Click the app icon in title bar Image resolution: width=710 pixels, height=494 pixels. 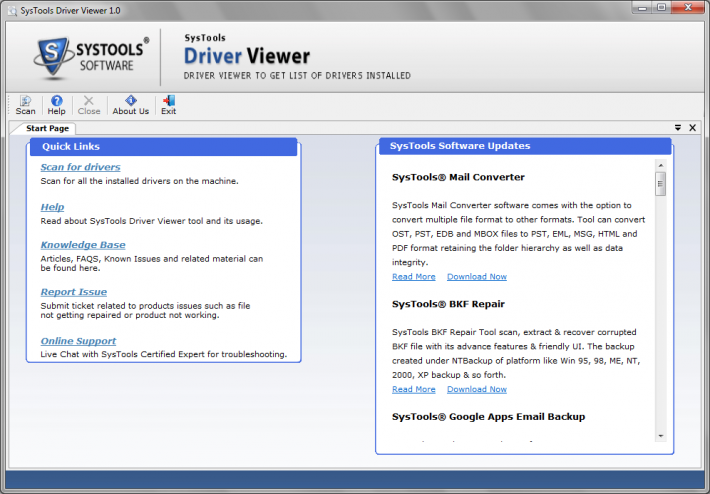coord(13,10)
